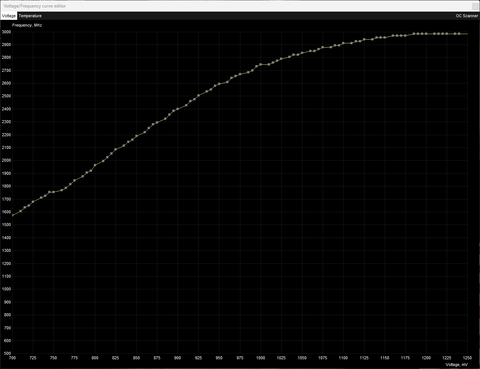The image size is (480, 369).
Task: Select the curve point at 1100 mV
Action: pyautogui.click(x=343, y=43)
